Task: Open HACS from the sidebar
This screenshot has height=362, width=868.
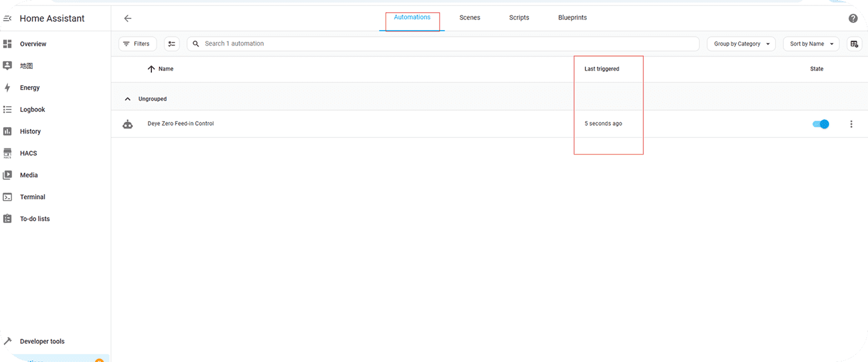Action: [x=28, y=153]
